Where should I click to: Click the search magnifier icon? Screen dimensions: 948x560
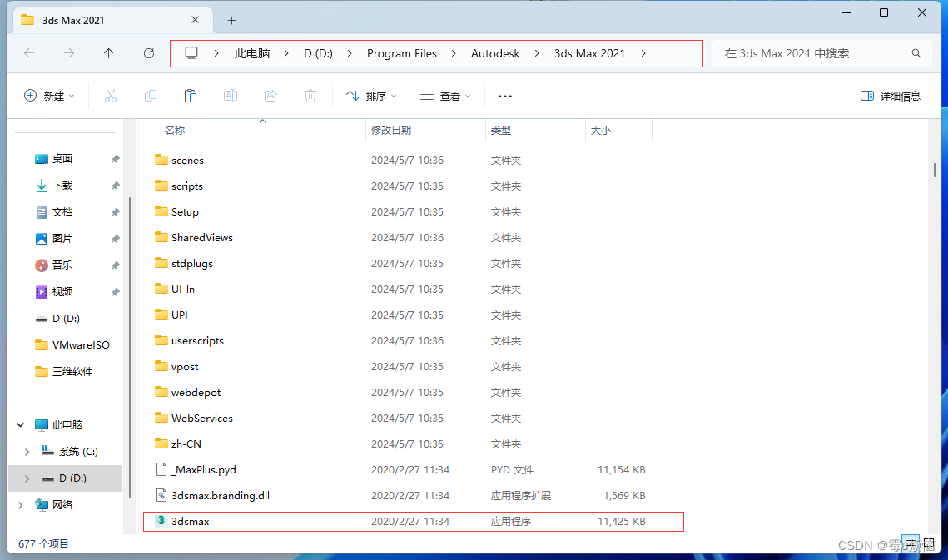[916, 53]
